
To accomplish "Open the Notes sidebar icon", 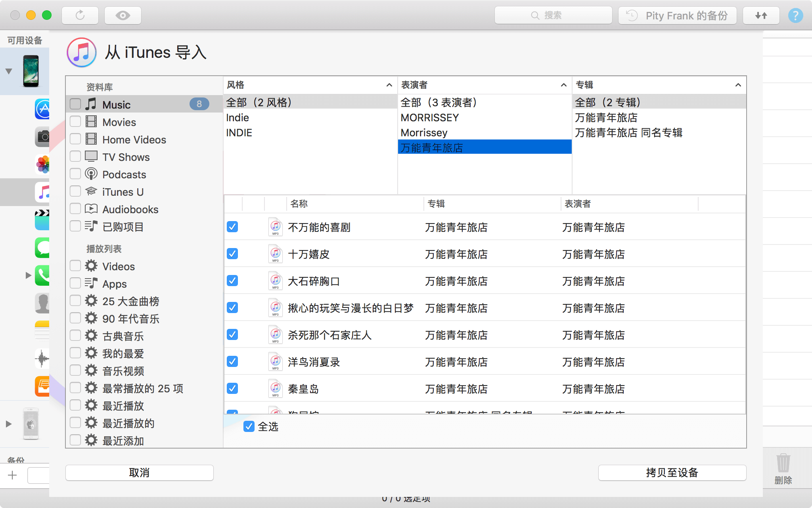I will [42, 331].
